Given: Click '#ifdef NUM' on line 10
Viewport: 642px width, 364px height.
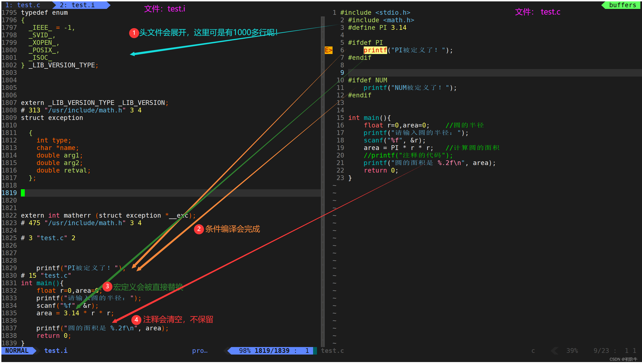Looking at the screenshot, I should click(x=367, y=80).
